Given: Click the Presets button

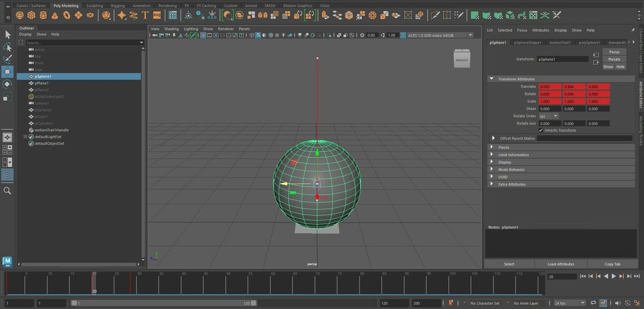Looking at the screenshot, I should pyautogui.click(x=614, y=60).
